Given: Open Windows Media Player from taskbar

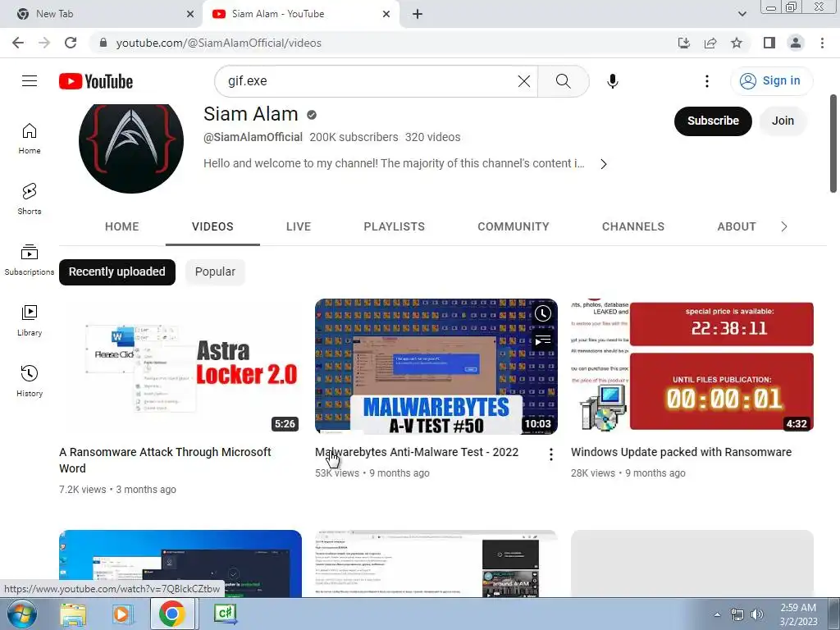Looking at the screenshot, I should coord(121,614).
